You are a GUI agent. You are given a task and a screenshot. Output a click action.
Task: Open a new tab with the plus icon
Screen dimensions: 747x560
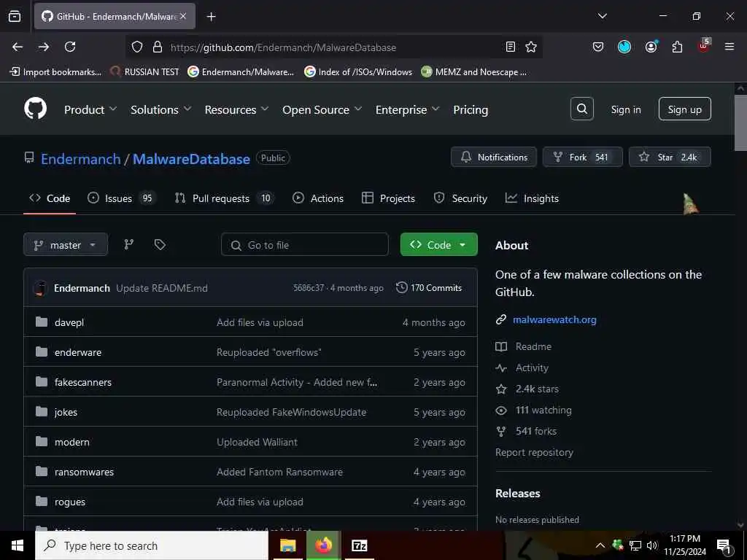pos(211,17)
